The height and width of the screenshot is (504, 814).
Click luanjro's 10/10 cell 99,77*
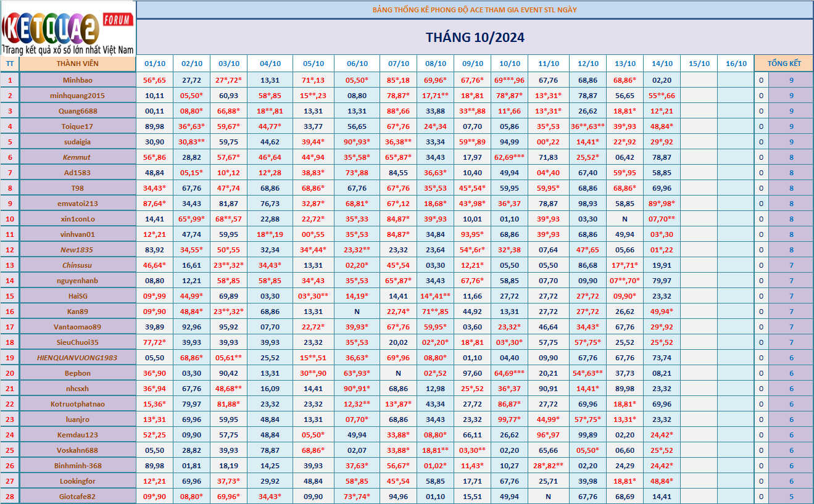[x=509, y=419]
